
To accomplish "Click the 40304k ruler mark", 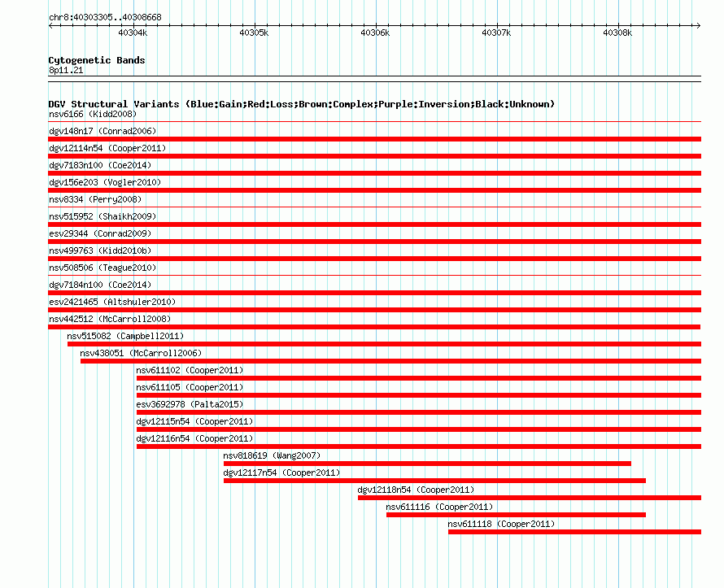I will [x=133, y=33].
